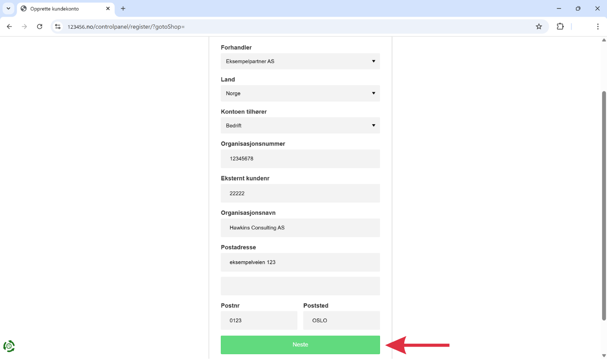Viewport: 607px width, 364px height.
Task: Click the Organisasjonsnavn label
Action: [x=248, y=213]
